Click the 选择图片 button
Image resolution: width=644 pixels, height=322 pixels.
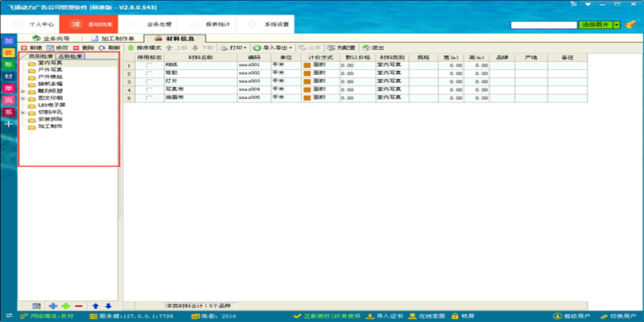coord(596,25)
